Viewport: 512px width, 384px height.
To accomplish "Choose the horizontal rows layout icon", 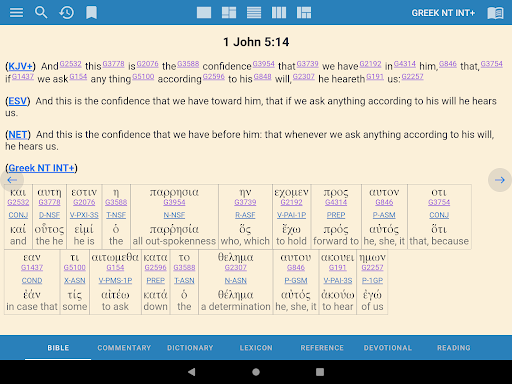I will 254,13.
